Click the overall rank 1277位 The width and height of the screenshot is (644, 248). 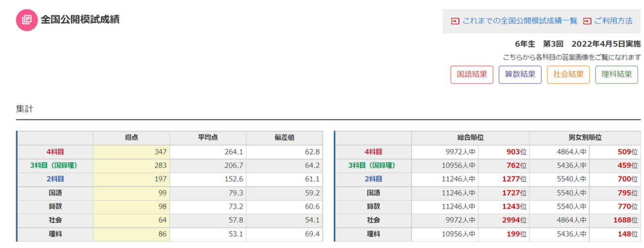[515, 179]
